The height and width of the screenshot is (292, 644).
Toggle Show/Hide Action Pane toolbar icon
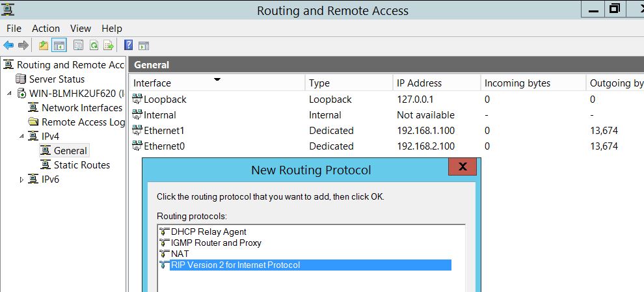click(x=144, y=46)
